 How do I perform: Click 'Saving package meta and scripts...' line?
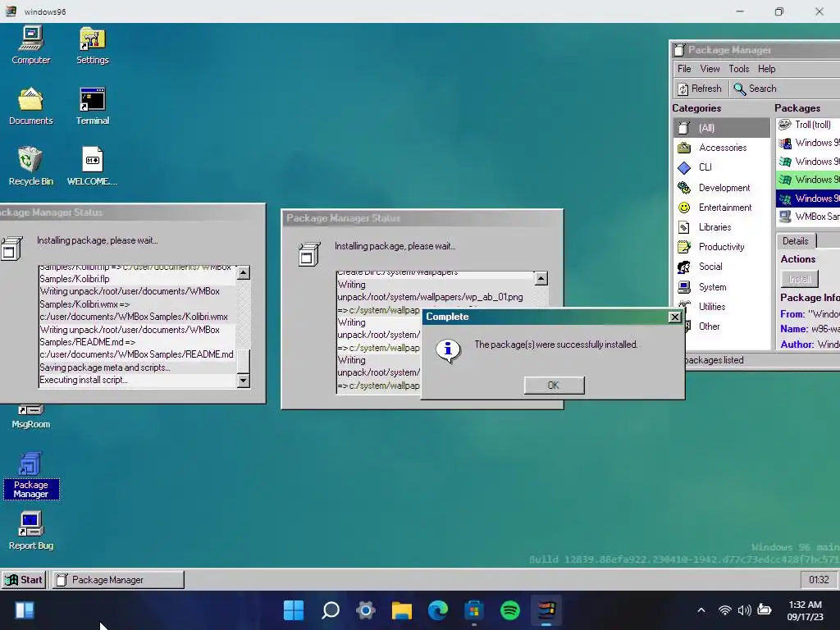coord(105,367)
